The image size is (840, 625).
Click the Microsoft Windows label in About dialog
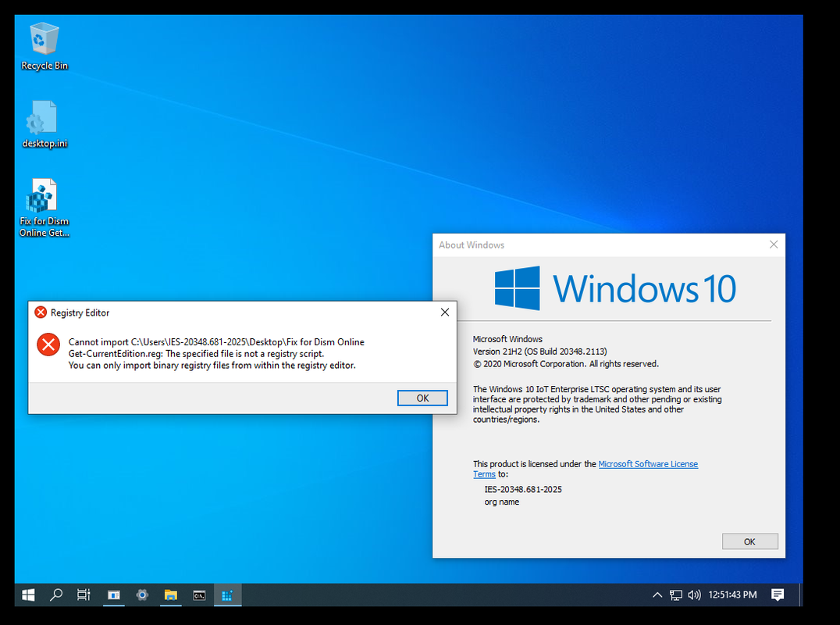(507, 339)
